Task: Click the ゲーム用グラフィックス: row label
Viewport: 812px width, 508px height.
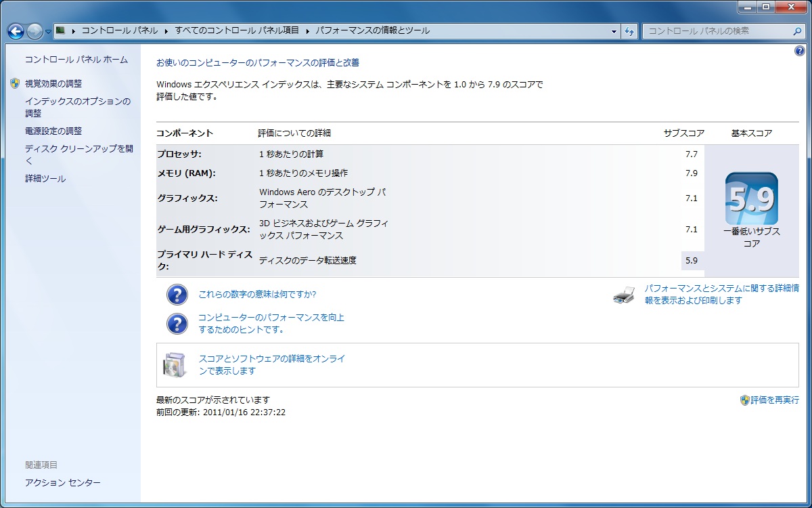Action: coord(203,230)
